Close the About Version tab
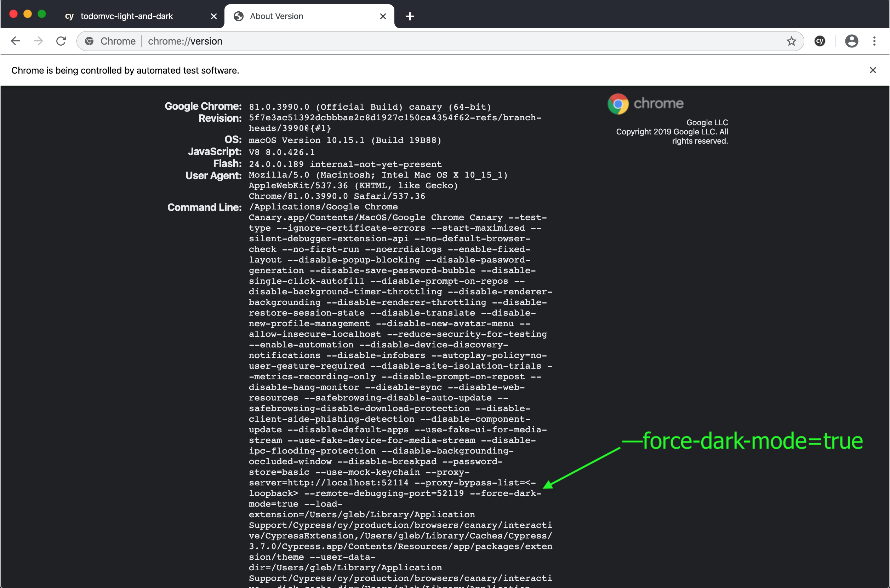Viewport: 890px width, 588px height. [383, 16]
